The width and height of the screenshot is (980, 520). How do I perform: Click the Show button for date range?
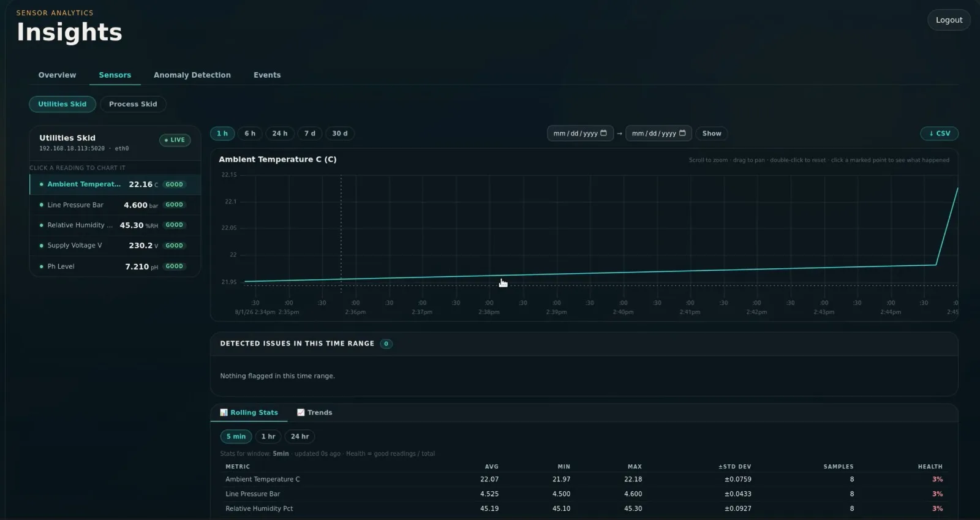click(712, 134)
